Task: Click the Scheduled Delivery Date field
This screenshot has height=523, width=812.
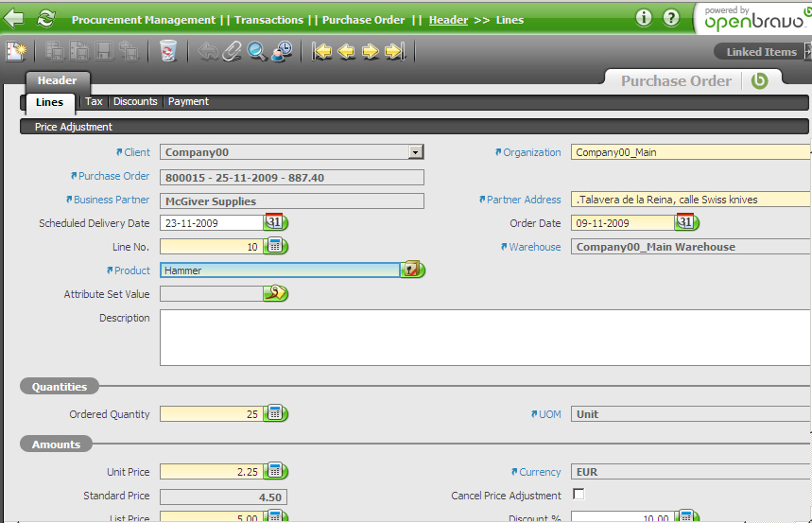Action: tap(212, 223)
